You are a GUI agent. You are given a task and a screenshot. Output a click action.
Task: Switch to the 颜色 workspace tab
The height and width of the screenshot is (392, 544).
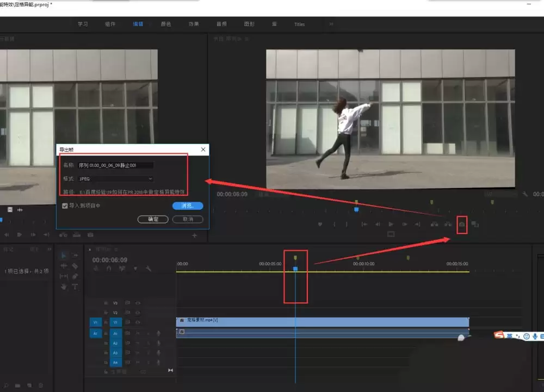[166, 24]
